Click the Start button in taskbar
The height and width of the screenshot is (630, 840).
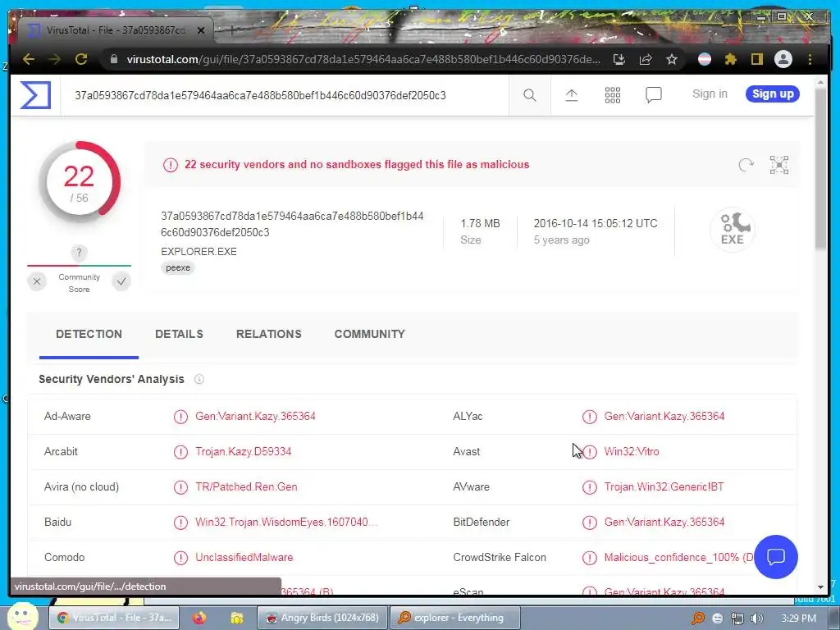point(22,617)
